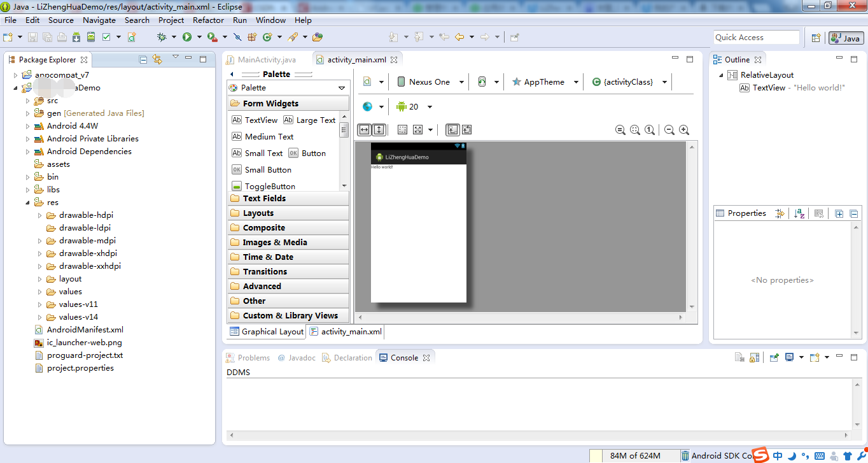This screenshot has width=868, height=463.
Task: Open the Window menu
Action: pos(270,20)
